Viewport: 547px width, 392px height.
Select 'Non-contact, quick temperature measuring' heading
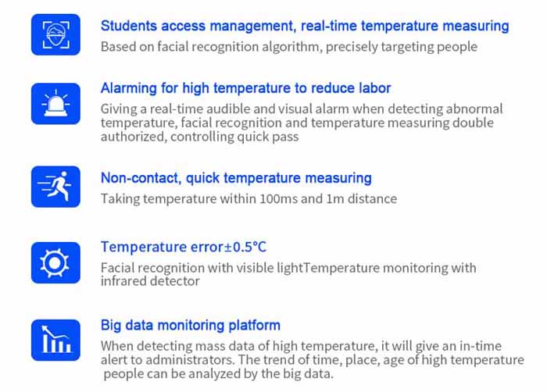[x=236, y=178]
